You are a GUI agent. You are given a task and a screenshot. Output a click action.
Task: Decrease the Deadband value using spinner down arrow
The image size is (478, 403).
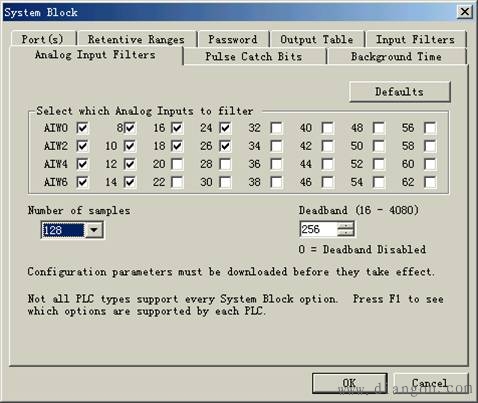[345, 233]
